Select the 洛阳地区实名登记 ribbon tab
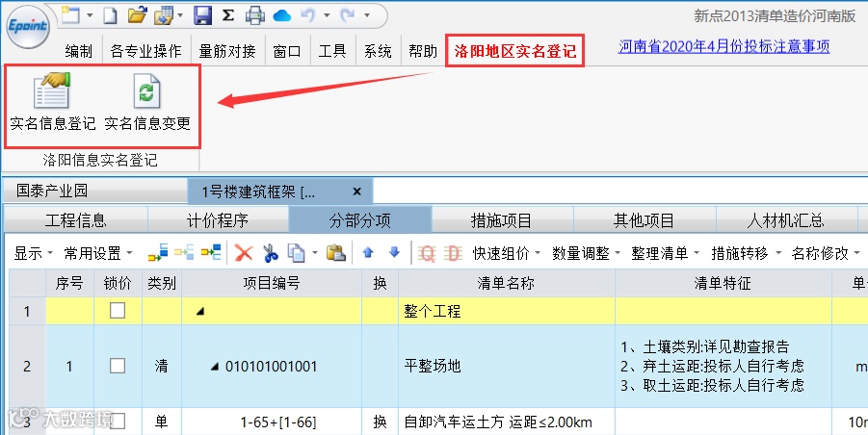Viewport: 868px width, 435px height. pos(515,51)
